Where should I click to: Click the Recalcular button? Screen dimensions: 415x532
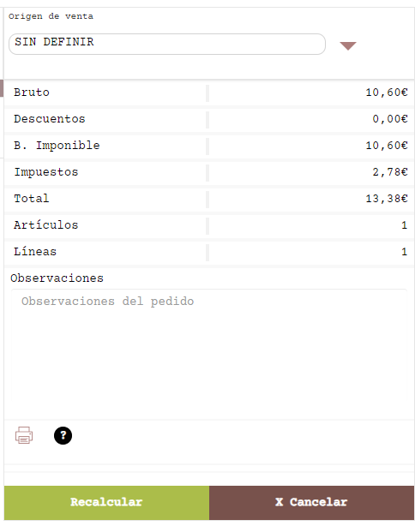106,503
